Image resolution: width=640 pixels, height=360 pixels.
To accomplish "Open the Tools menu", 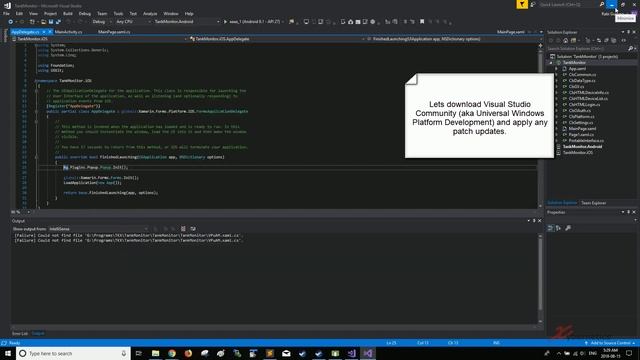I will pos(118,13).
